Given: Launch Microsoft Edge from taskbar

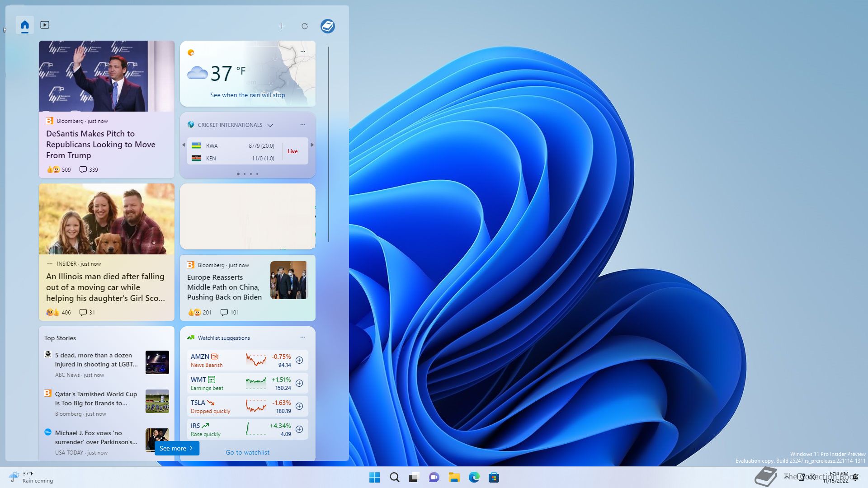Looking at the screenshot, I should (x=474, y=477).
